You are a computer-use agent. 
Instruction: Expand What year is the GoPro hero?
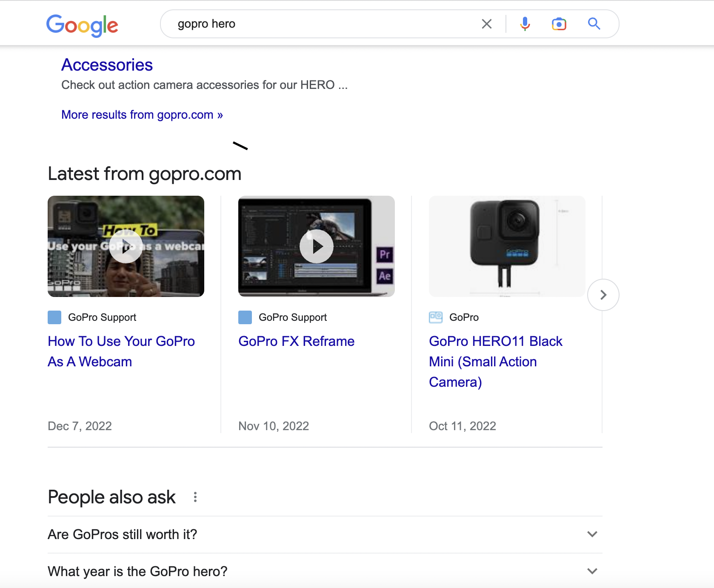[x=325, y=571]
